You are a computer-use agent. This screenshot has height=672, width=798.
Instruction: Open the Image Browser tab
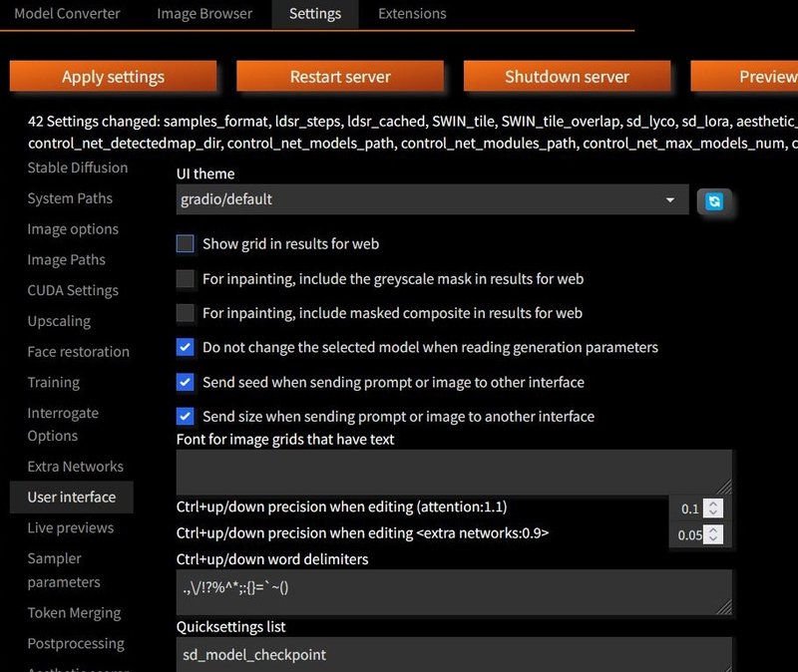(x=204, y=14)
